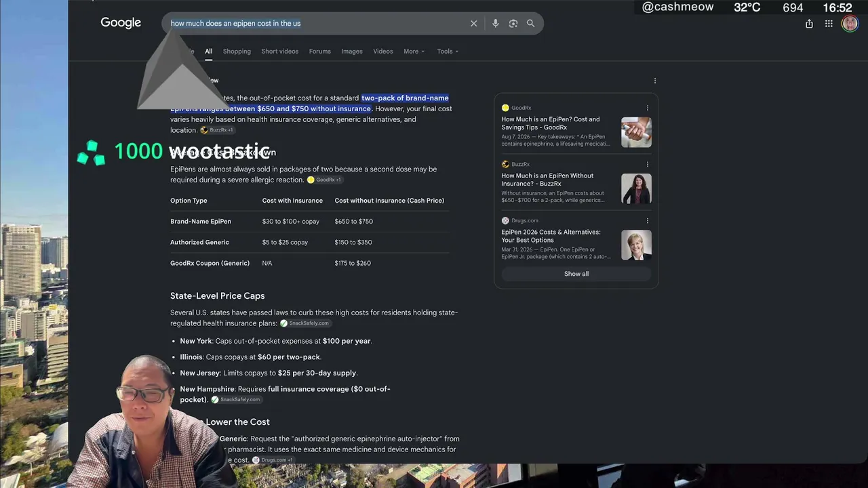The height and width of the screenshot is (488, 868).
Task: Click the Drugs.com +1 source chip
Action: point(273,460)
